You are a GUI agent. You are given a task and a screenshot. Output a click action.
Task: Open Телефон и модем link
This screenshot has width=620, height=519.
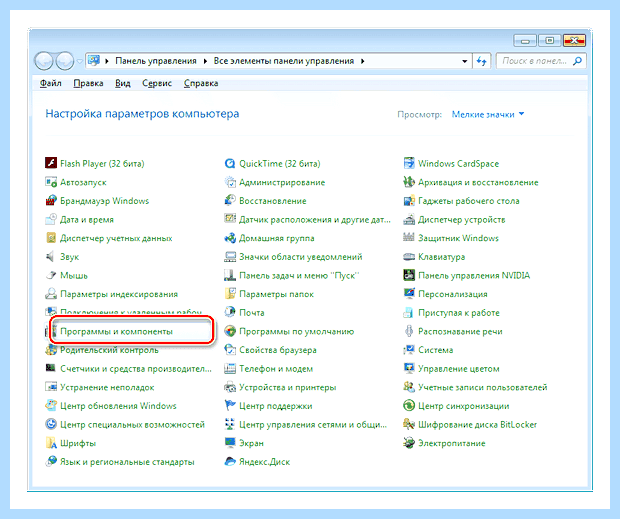tap(276, 368)
